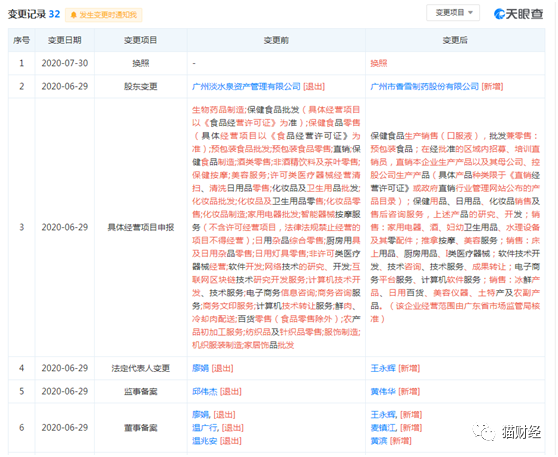This screenshot has height=457, width=558.
Task: Select the red 换照 text in 变更后 column
Action: point(379,63)
